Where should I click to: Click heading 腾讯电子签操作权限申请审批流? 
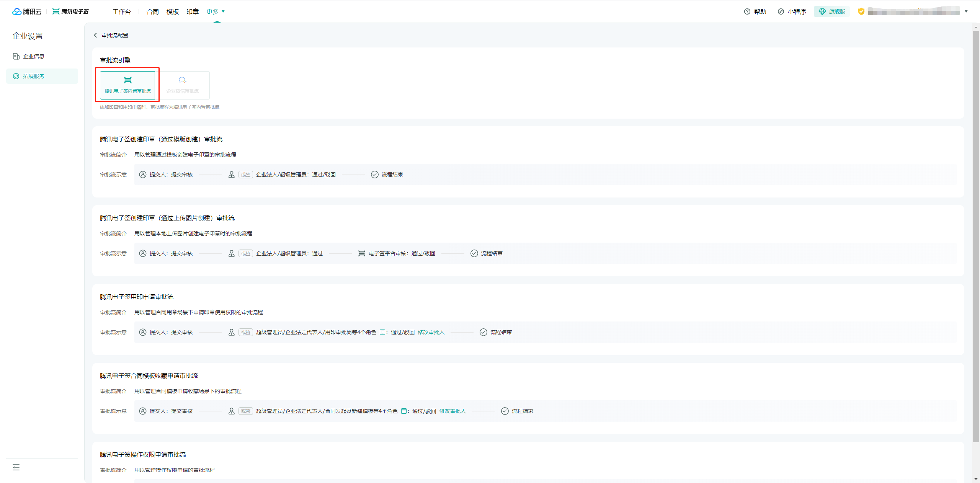click(x=143, y=454)
